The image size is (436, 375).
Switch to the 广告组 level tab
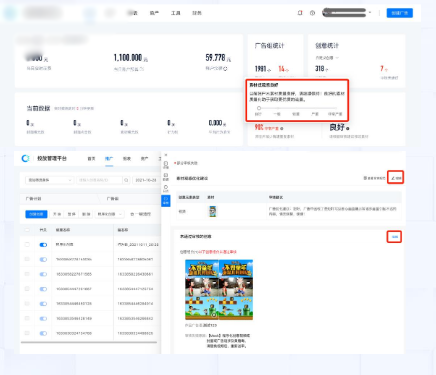[x=113, y=199]
